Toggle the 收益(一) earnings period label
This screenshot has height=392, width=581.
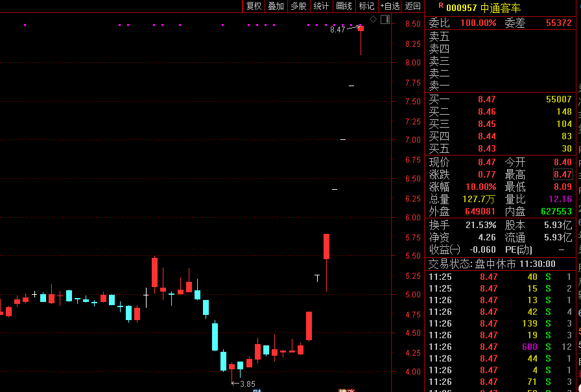pos(445,249)
